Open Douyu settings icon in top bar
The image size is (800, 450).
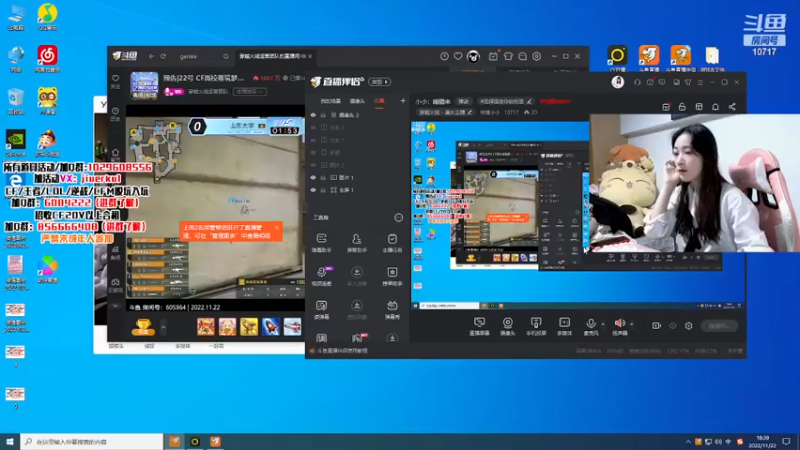tap(536, 56)
